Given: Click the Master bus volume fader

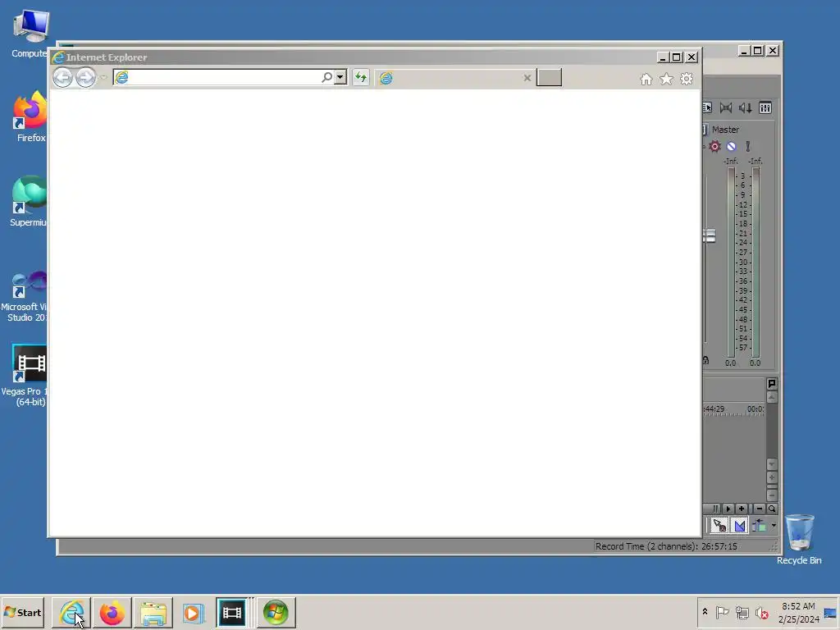Looking at the screenshot, I should [x=710, y=235].
